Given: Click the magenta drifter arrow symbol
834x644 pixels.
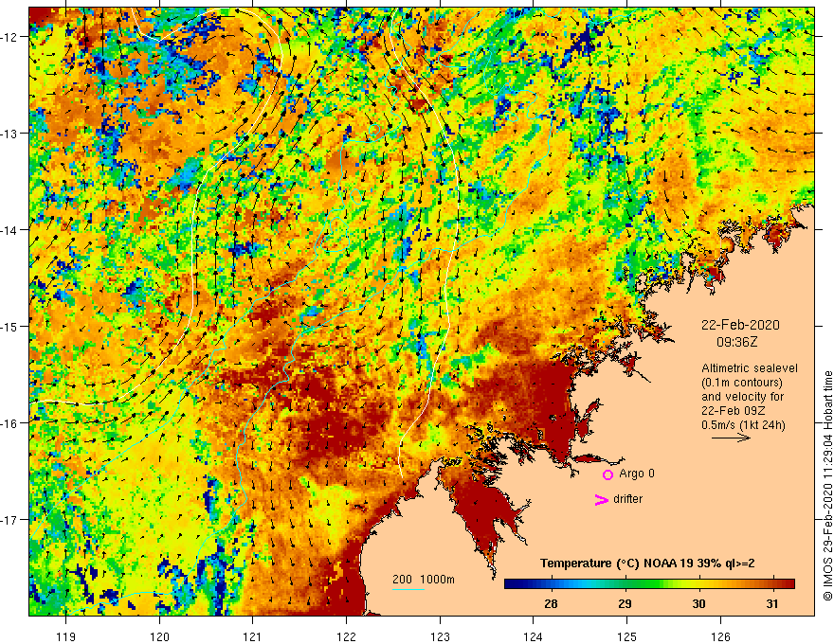Looking at the screenshot, I should click(602, 499).
